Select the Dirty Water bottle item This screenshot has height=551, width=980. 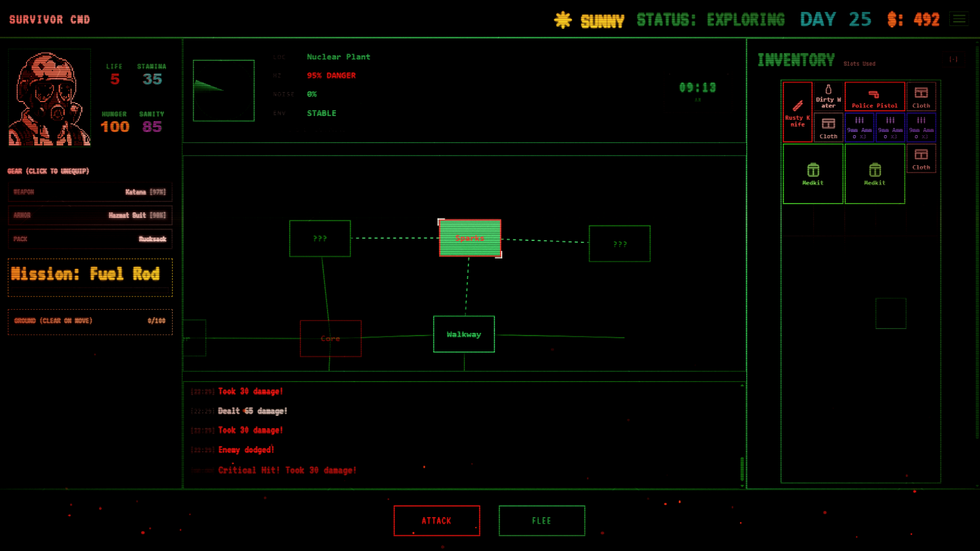click(827, 96)
